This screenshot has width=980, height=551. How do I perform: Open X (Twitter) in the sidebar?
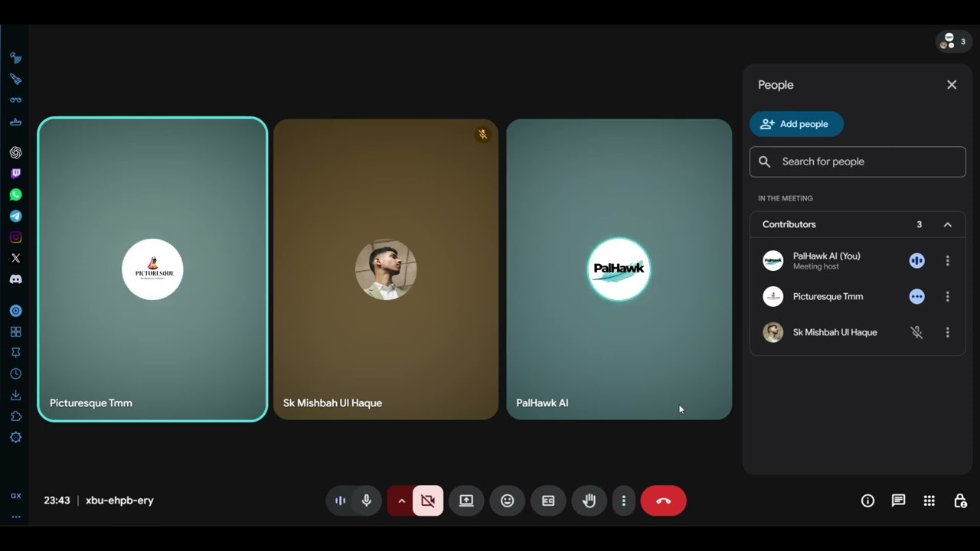(15, 258)
